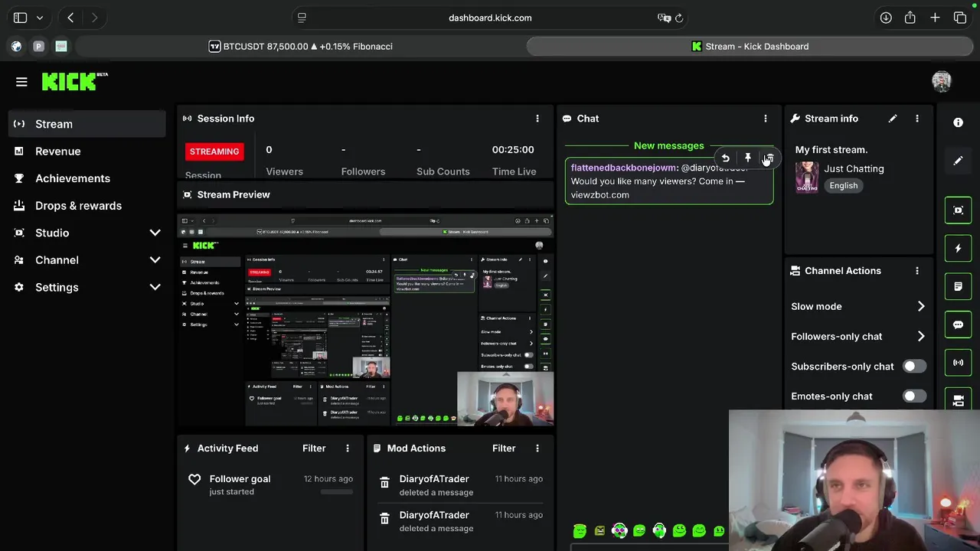Open Safari sidebar dropdown chevron
This screenshot has height=551, width=980.
[39, 18]
